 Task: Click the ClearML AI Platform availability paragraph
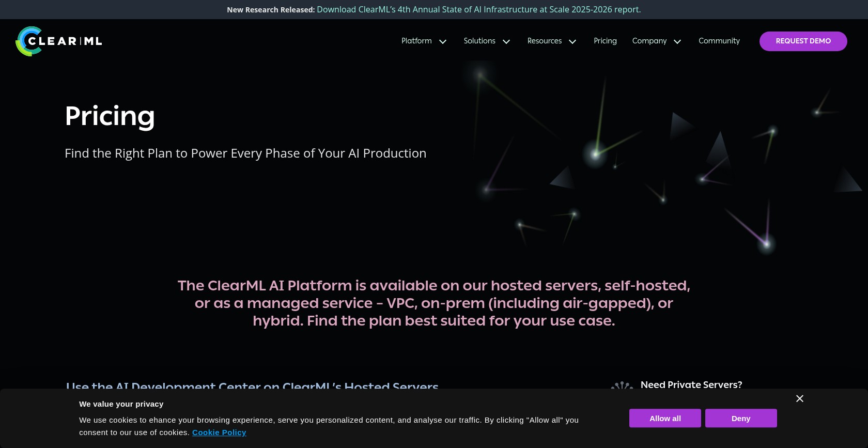434,303
